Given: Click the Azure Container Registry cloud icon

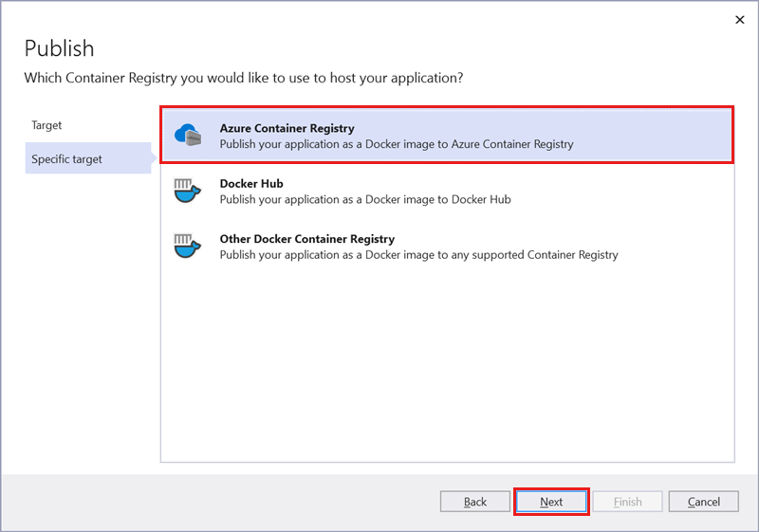Looking at the screenshot, I should [188, 136].
